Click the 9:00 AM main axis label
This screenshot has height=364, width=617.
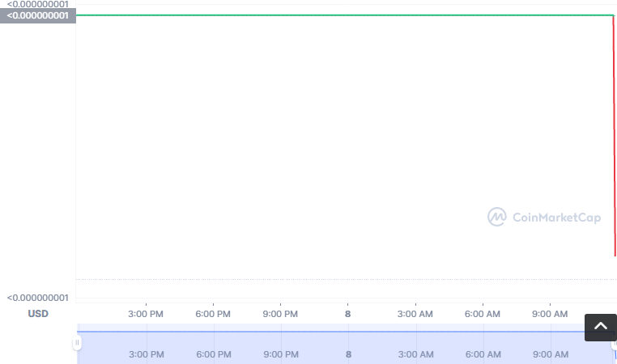point(549,313)
